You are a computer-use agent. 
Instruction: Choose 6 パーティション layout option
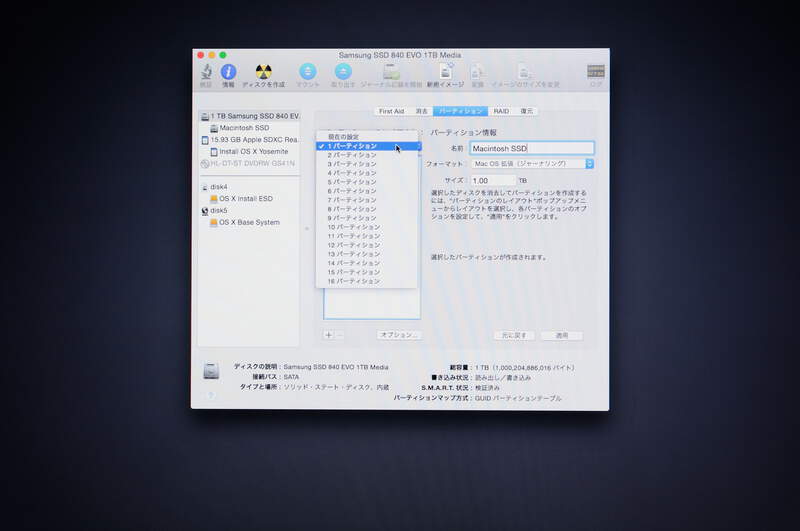coord(367,191)
